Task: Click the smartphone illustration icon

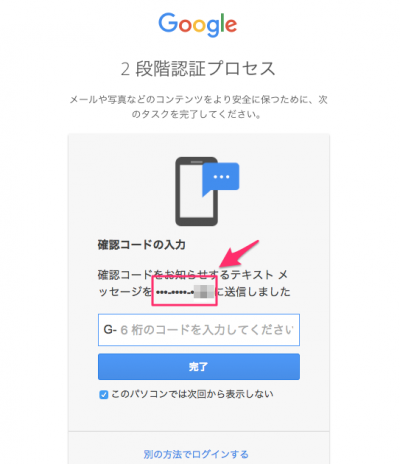Action: click(x=197, y=191)
